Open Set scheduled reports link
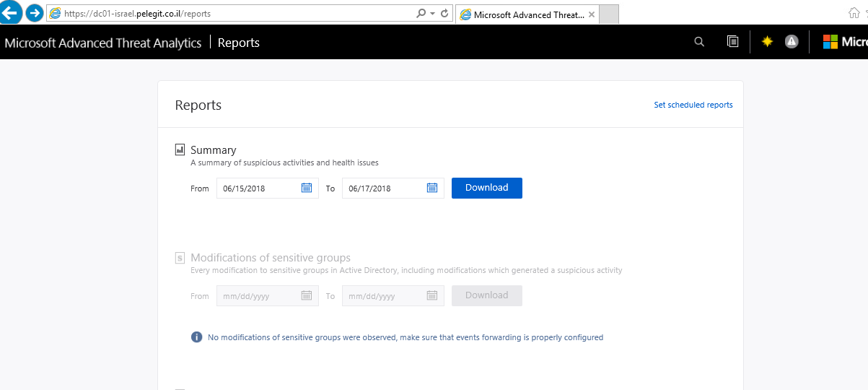 click(x=693, y=105)
